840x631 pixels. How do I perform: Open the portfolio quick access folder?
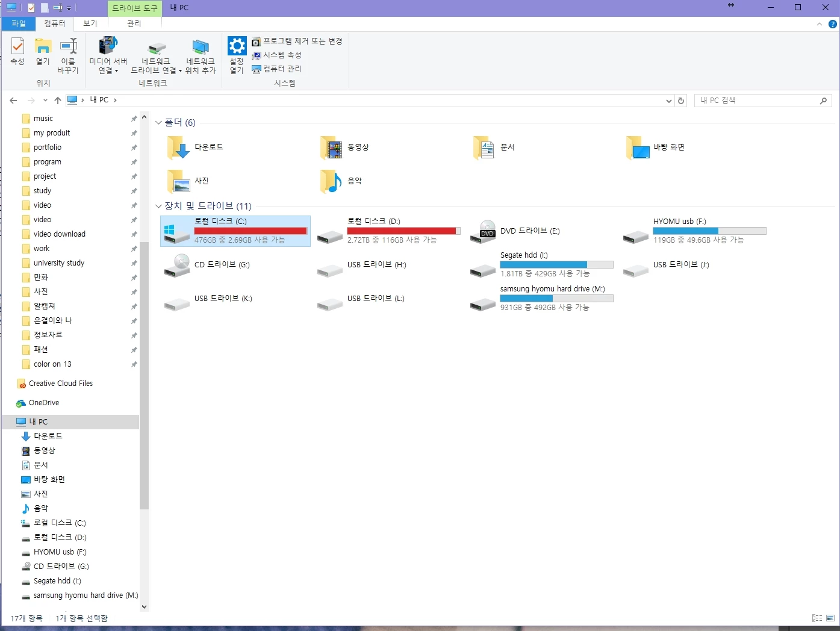coord(48,148)
